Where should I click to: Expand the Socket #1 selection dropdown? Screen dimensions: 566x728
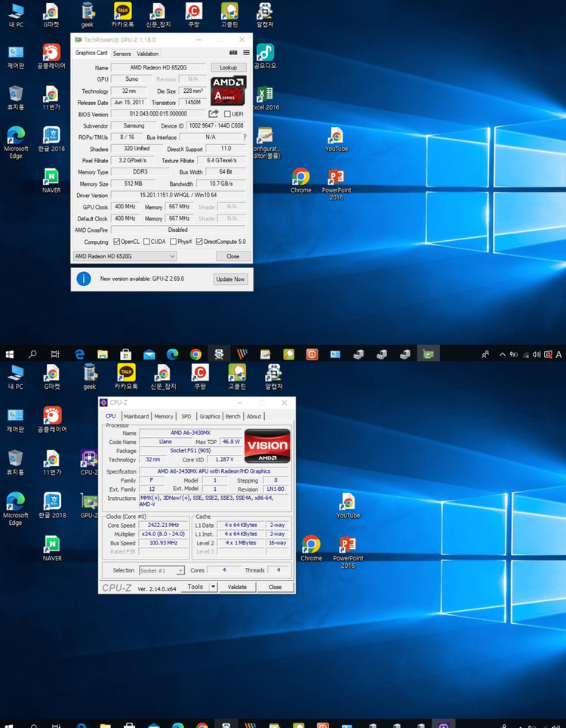[180, 570]
